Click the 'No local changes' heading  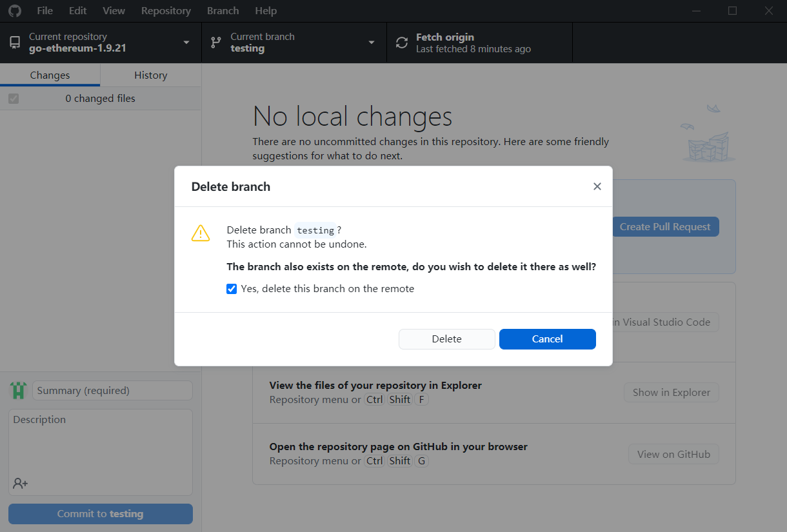pos(352,117)
